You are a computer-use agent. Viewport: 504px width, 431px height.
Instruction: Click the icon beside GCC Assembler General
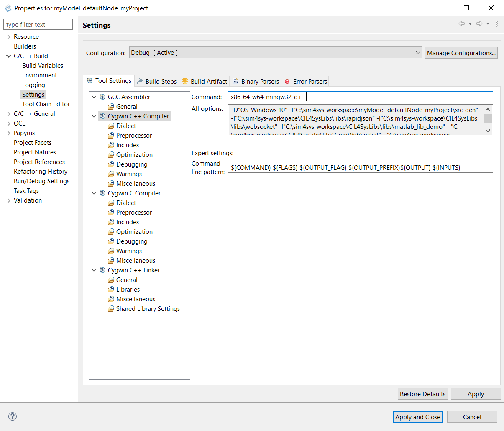[x=111, y=107]
